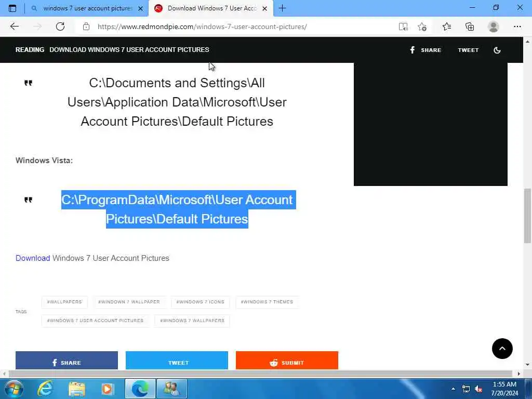
Task: Click the dark advertisement box on the right
Action: pyautogui.click(x=431, y=124)
